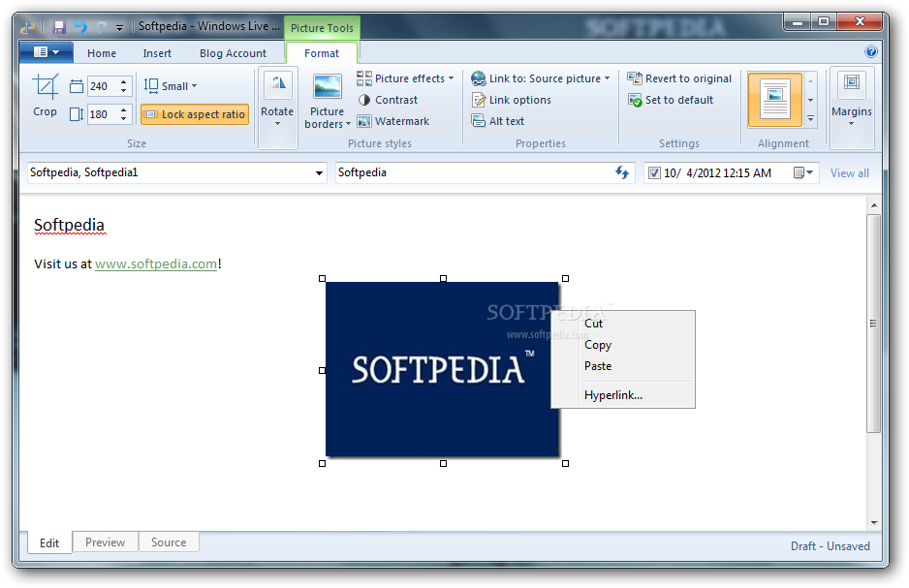Choose Hyperlink... from context menu
909x588 pixels.
point(623,395)
